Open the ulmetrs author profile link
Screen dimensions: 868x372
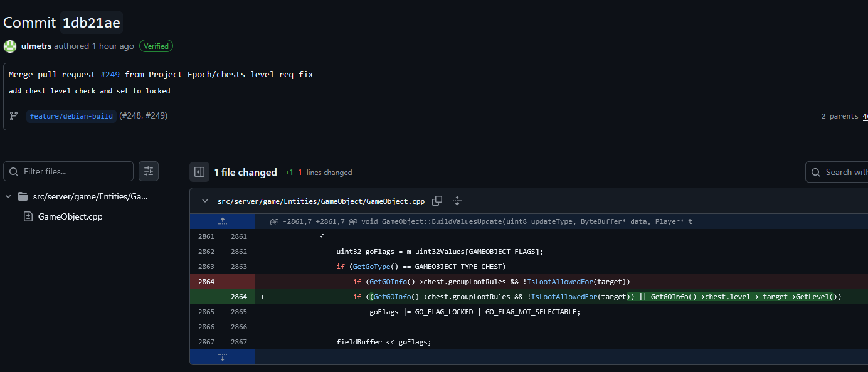click(36, 46)
